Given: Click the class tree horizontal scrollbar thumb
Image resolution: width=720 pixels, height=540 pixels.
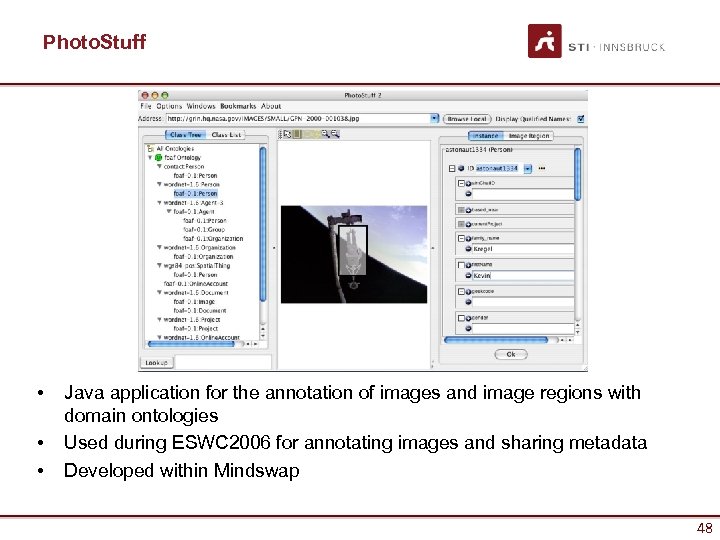Looking at the screenshot, I should point(191,343).
